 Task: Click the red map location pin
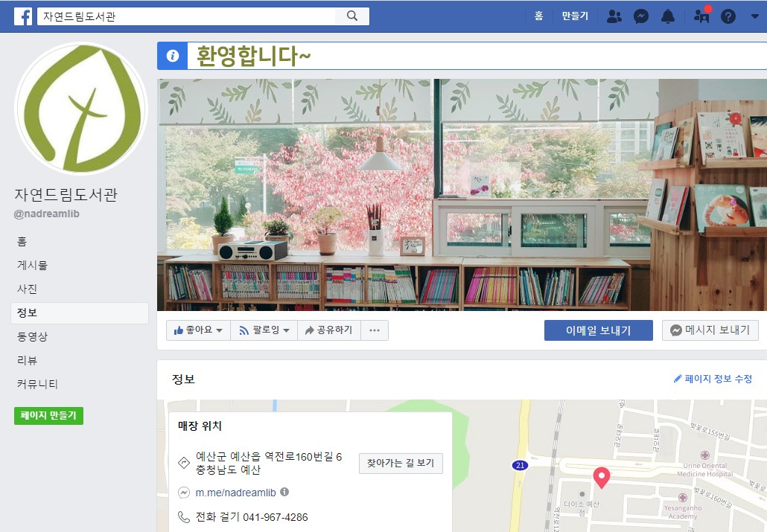pyautogui.click(x=601, y=478)
